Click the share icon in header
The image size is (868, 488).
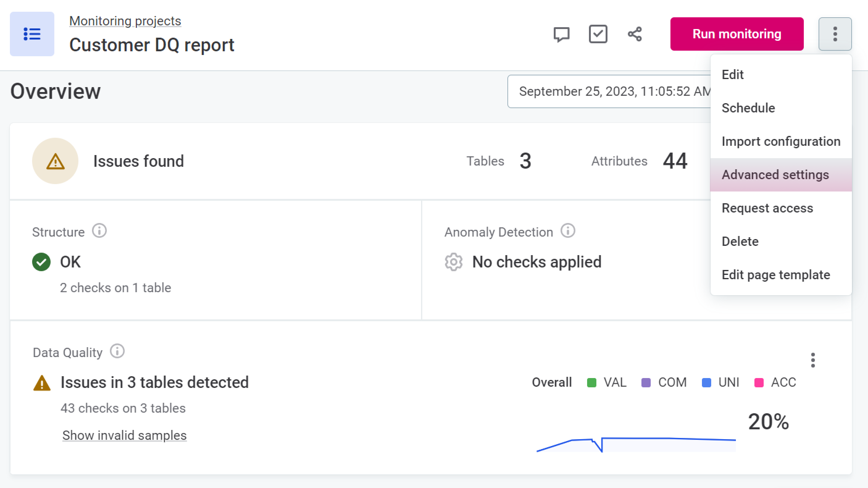tap(635, 34)
